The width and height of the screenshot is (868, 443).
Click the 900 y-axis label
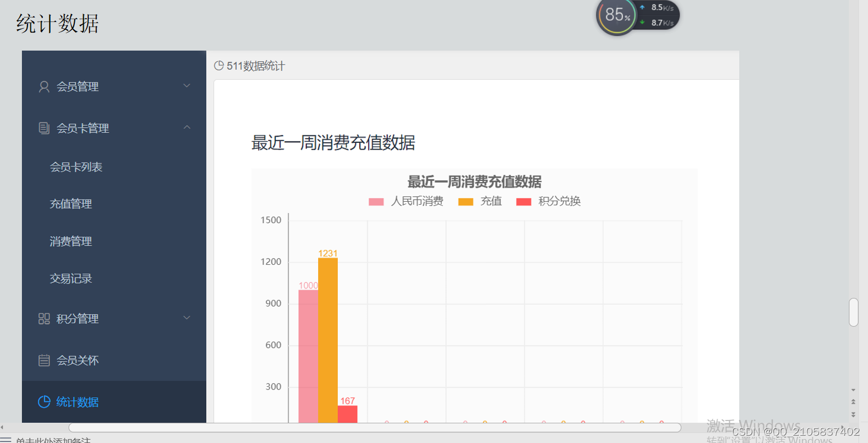click(273, 304)
